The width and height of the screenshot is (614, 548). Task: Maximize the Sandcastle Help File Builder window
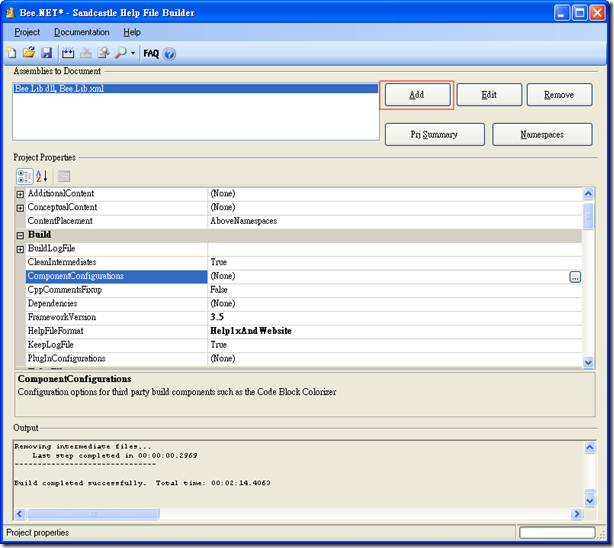580,13
